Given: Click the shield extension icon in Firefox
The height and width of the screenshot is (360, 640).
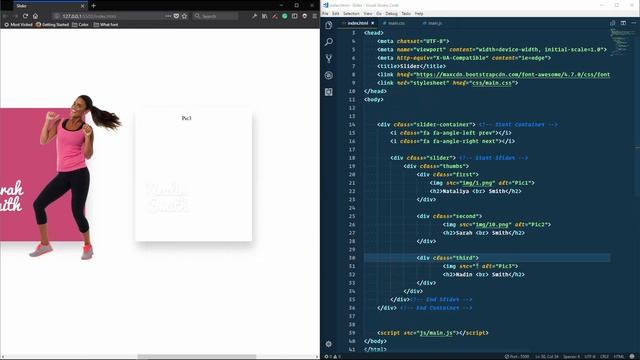Looking at the screenshot, I should tap(304, 16).
